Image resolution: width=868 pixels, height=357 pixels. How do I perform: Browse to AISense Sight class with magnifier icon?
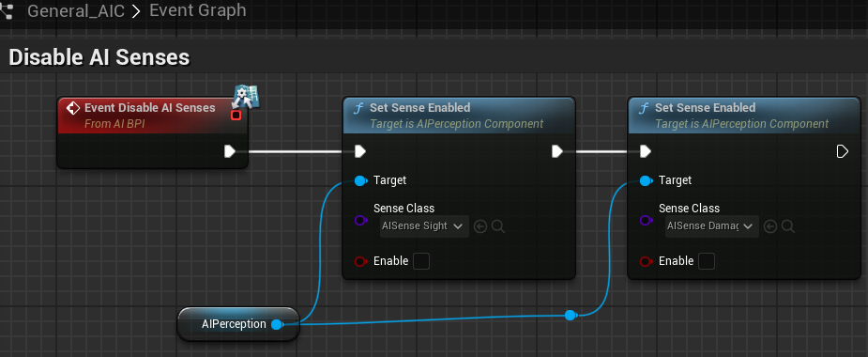point(498,226)
